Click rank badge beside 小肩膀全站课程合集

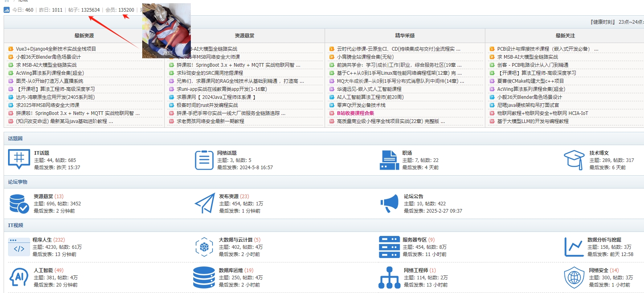click(x=332, y=57)
